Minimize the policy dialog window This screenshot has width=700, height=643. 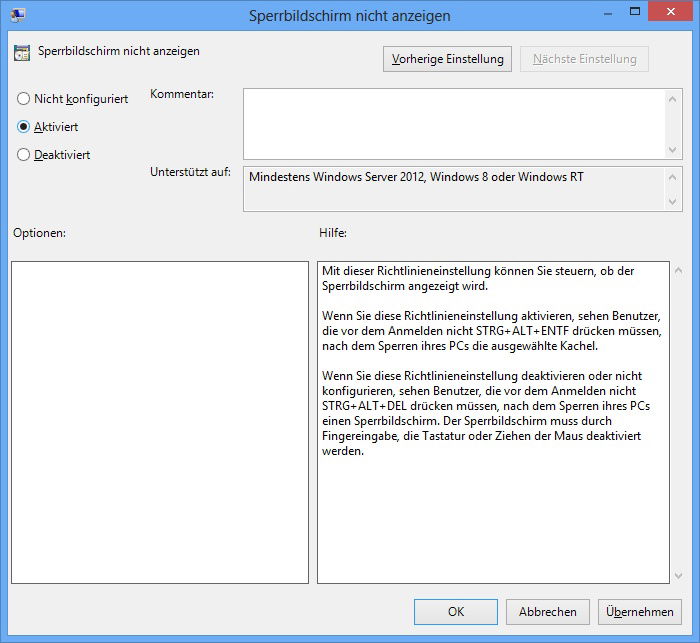[x=608, y=13]
